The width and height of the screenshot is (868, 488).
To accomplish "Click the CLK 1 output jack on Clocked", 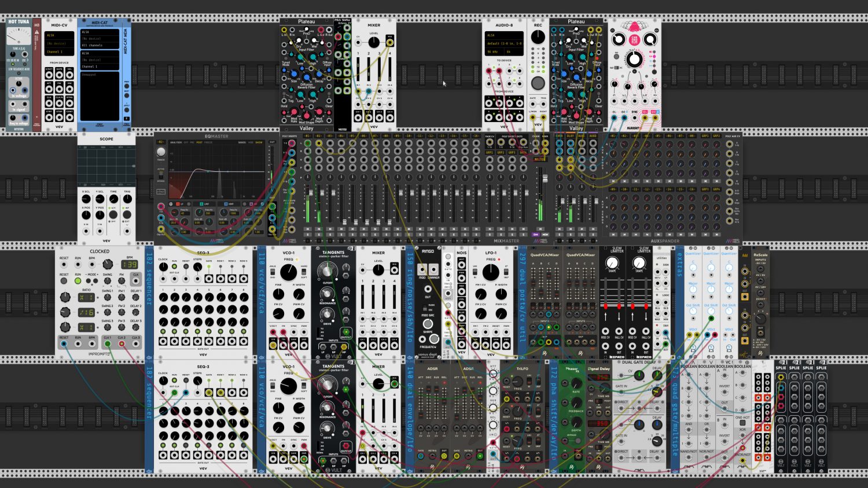I will point(108,343).
